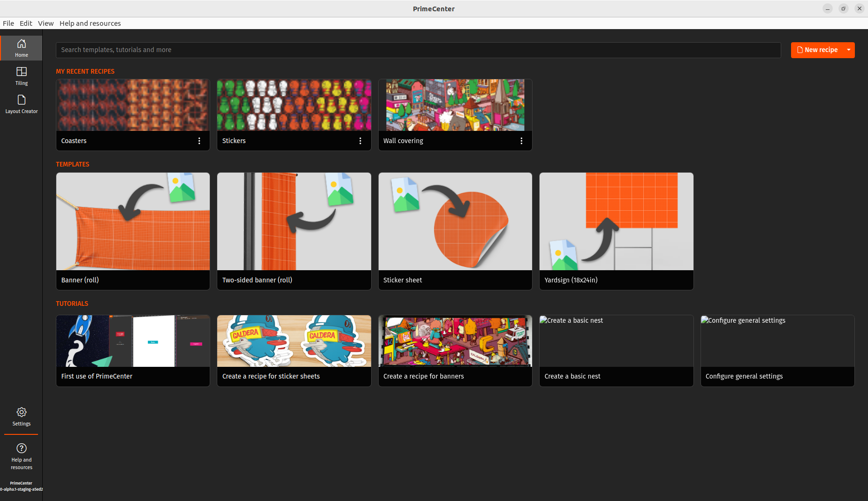Open the Edit menu
The width and height of the screenshot is (868, 501).
(26, 23)
